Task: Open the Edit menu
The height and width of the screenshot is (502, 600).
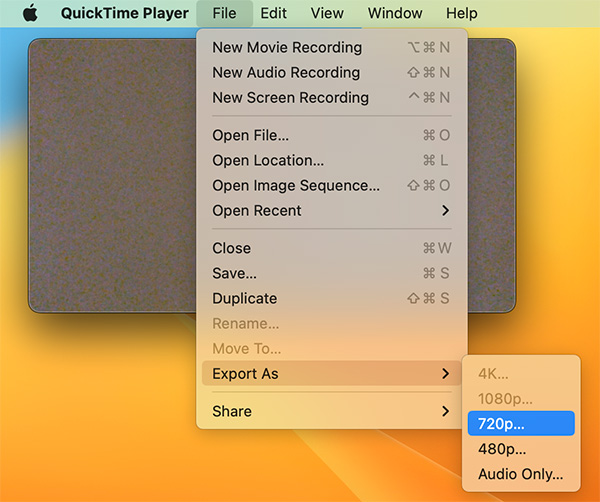Action: tap(273, 13)
